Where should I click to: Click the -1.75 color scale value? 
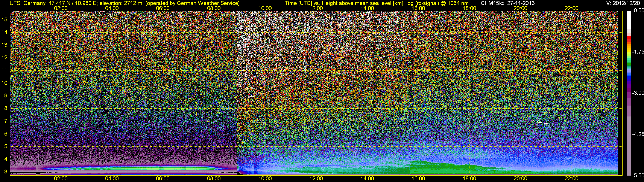638,52
